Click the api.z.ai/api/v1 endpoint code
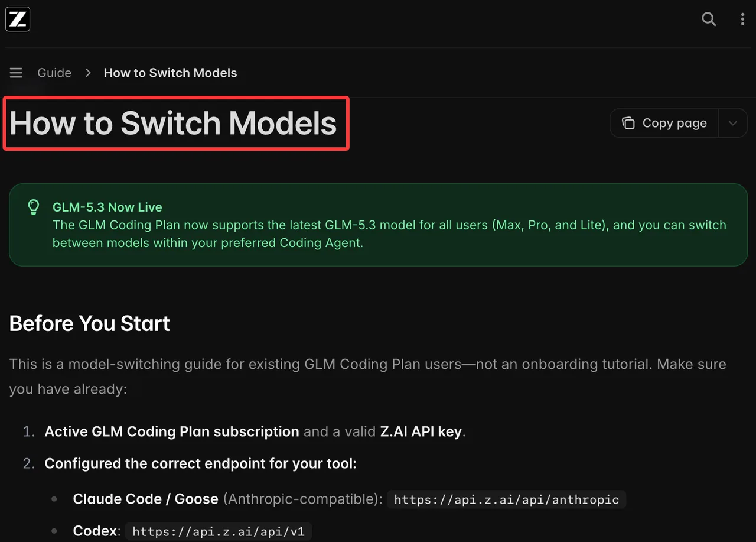Viewport: 756px width, 542px height. (219, 531)
